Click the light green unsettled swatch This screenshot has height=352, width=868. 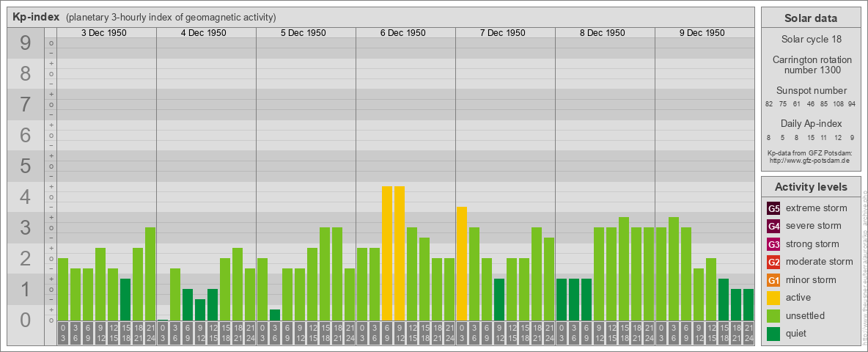(773, 316)
